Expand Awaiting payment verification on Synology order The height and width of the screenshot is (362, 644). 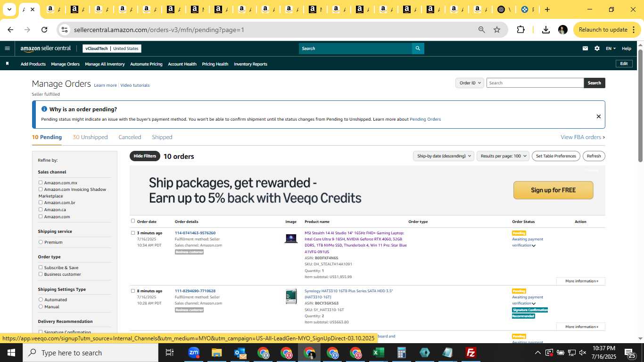coord(534,304)
